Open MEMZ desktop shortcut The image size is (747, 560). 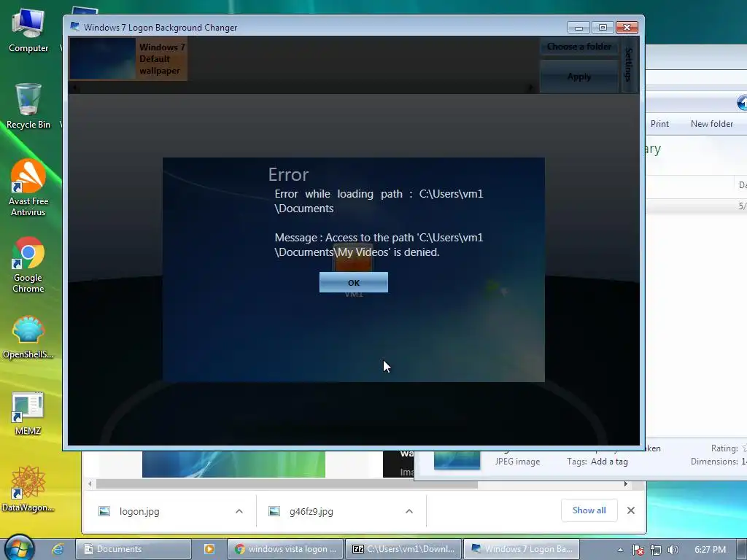tap(28, 413)
